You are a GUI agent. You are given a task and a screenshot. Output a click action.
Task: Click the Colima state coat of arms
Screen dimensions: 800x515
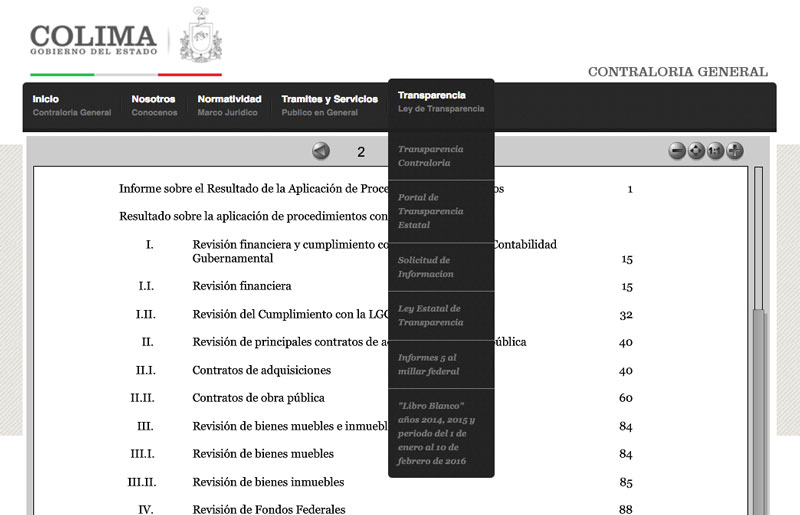point(201,35)
